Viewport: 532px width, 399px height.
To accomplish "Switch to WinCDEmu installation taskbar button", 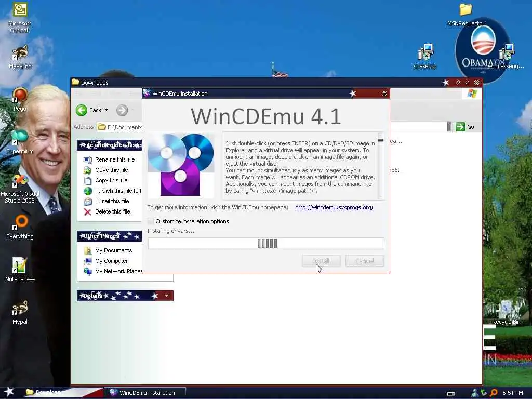I will point(144,393).
